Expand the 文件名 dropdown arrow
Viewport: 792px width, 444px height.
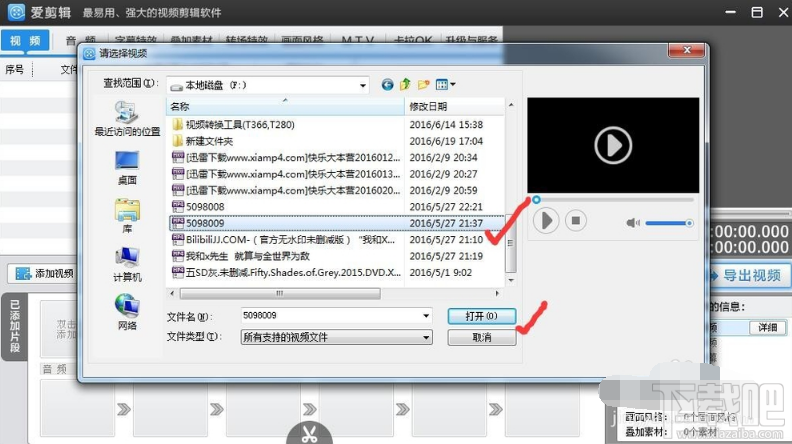coord(426,316)
